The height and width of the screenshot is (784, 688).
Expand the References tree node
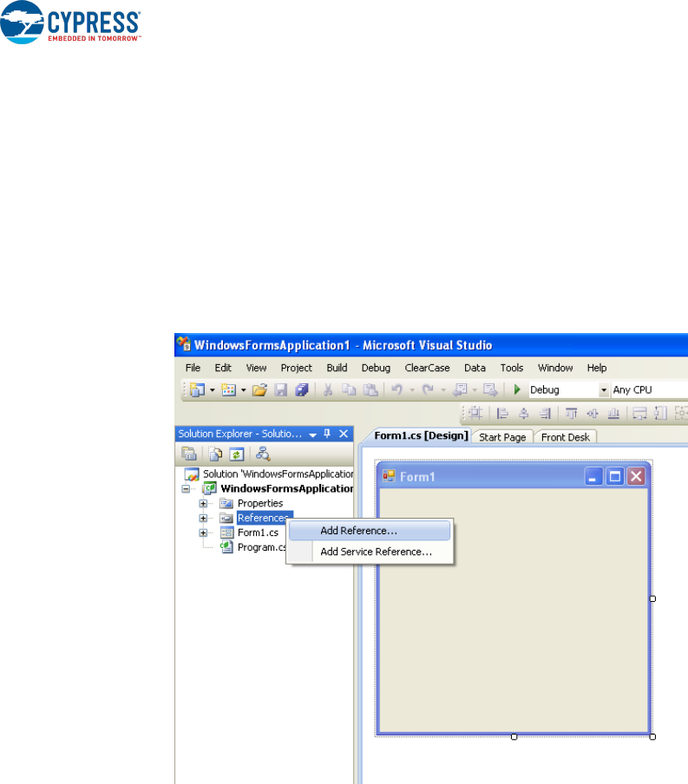point(203,518)
